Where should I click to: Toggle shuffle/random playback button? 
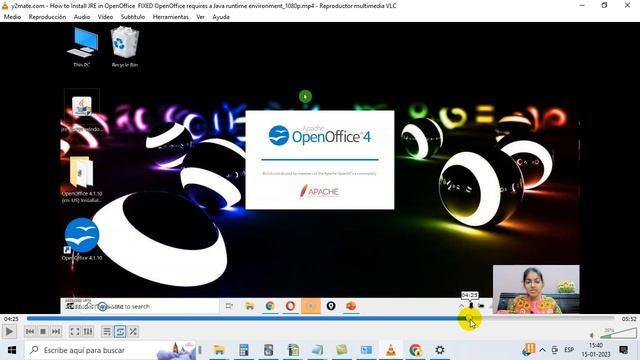[x=133, y=332]
